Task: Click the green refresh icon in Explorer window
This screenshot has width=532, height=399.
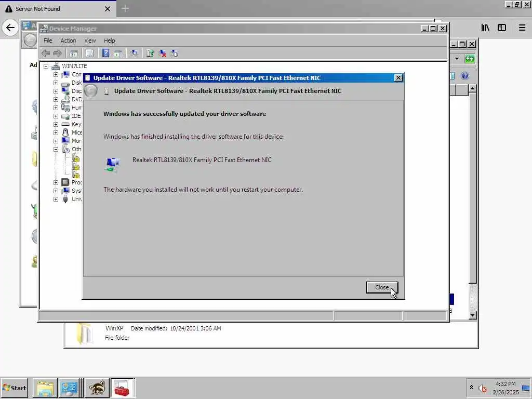Action: (x=470, y=59)
